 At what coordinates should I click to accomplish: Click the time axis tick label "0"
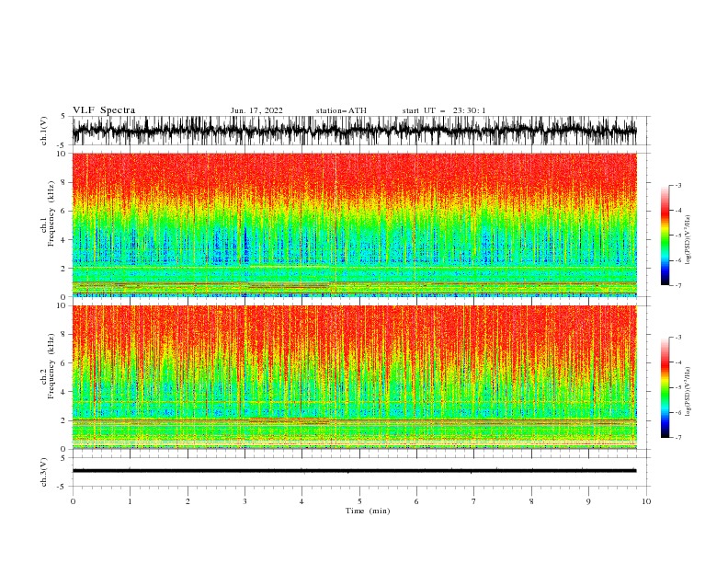click(x=73, y=501)
